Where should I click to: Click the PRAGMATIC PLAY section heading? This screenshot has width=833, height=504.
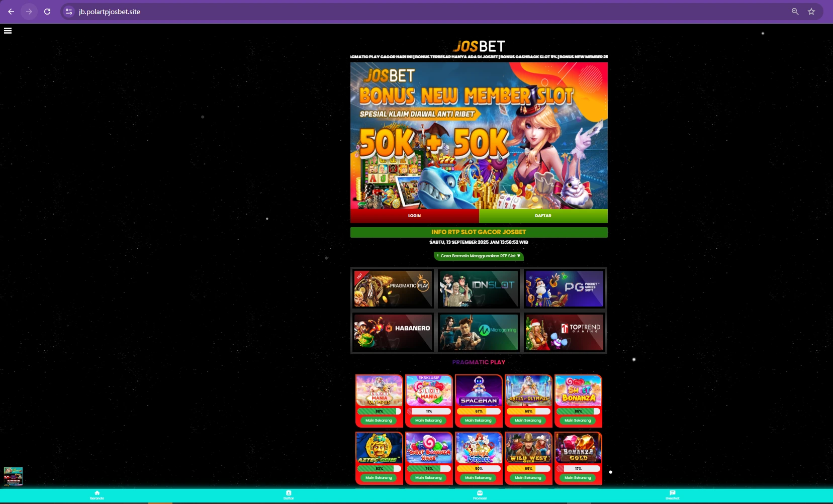[x=479, y=362]
